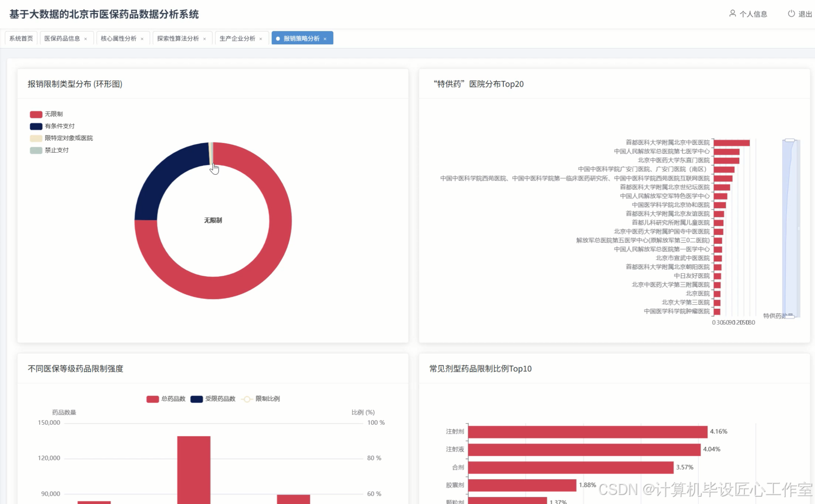Screen dimensions: 815x504
Task: Click the 首都医科大学附属北京友谊医院 label
Action: pos(668,214)
